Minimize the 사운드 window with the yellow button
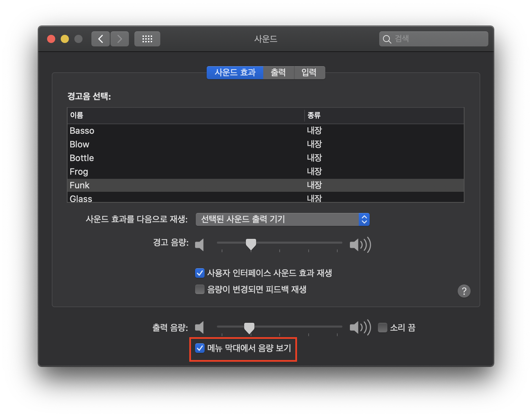The image size is (532, 417). 65,39
